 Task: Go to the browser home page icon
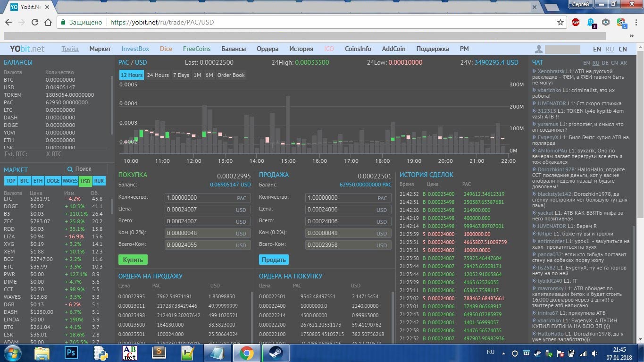pos(48,22)
